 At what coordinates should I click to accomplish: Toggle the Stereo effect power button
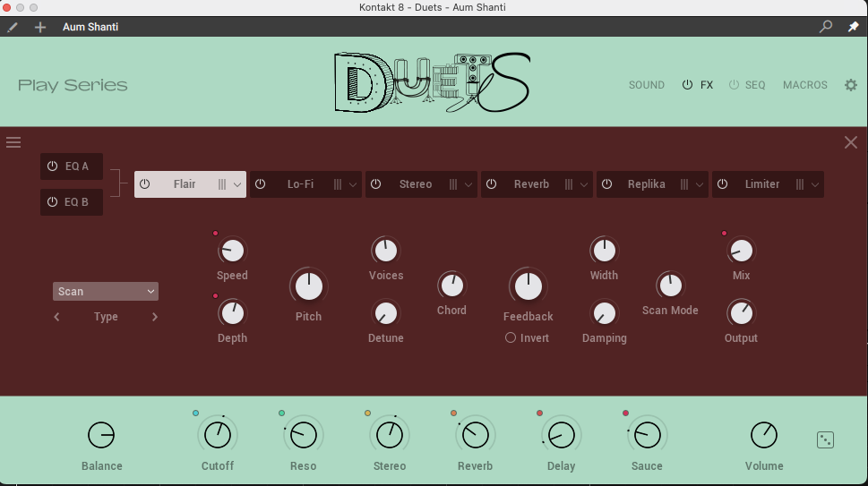376,184
